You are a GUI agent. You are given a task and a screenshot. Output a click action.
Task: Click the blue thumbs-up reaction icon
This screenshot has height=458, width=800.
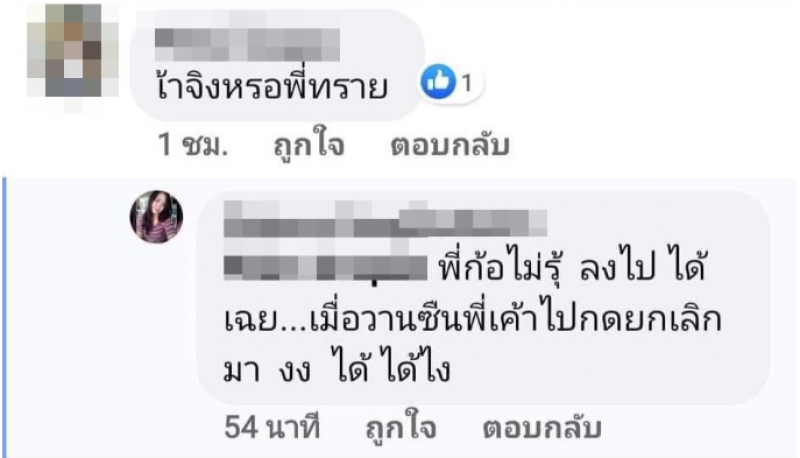[x=438, y=82]
